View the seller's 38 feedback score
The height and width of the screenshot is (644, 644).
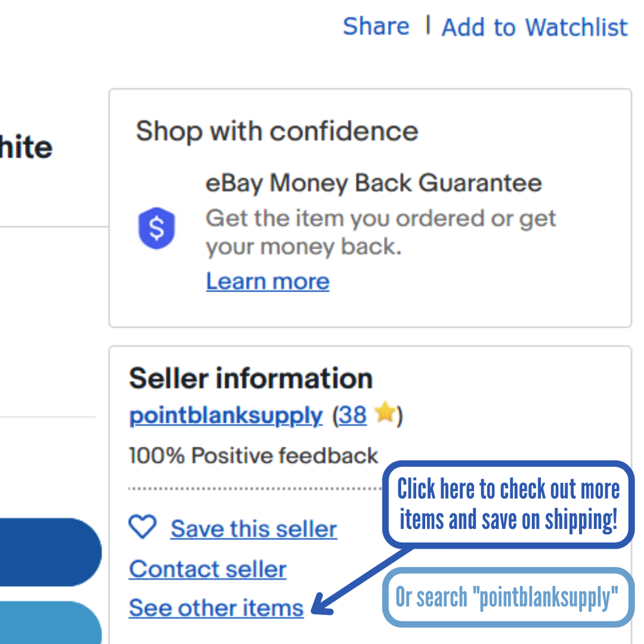pyautogui.click(x=352, y=416)
